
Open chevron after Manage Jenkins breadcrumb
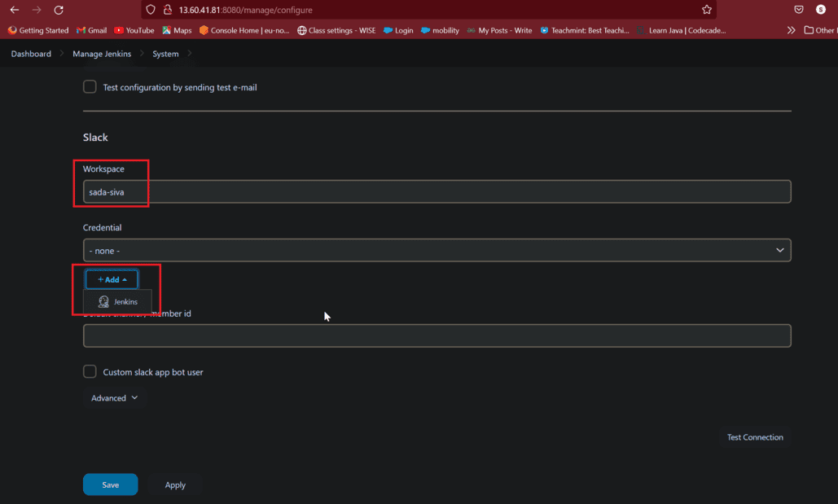click(142, 54)
